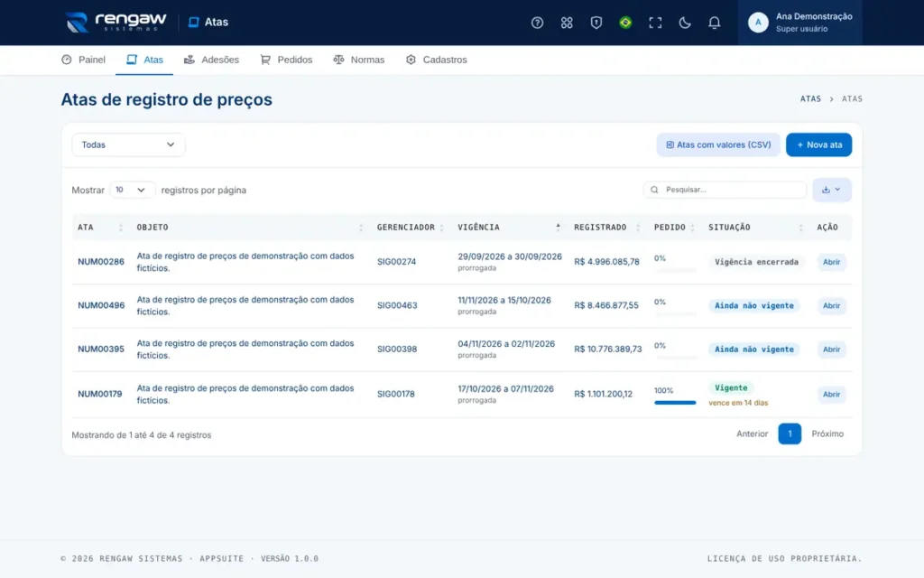Open Ana Demonstração user avatar
Viewport: 924px width, 578px height.
[x=758, y=23]
